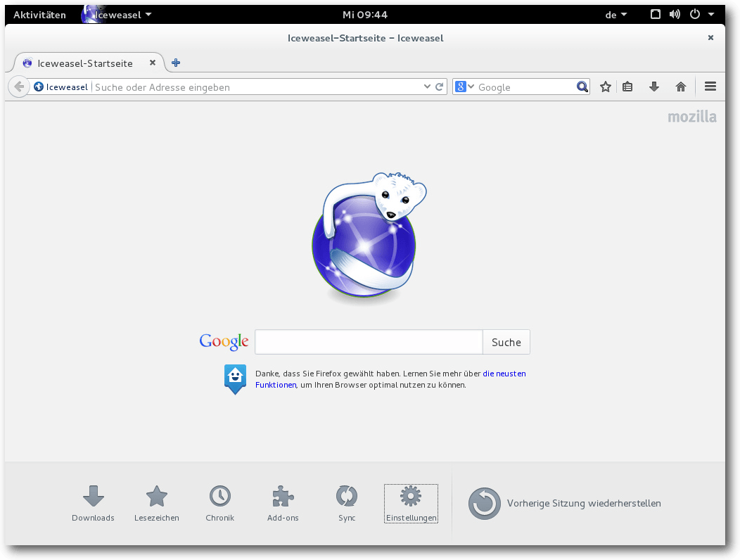Click the volume speaker icon in the top bar
Viewport: 740px width, 560px height.
(675, 14)
